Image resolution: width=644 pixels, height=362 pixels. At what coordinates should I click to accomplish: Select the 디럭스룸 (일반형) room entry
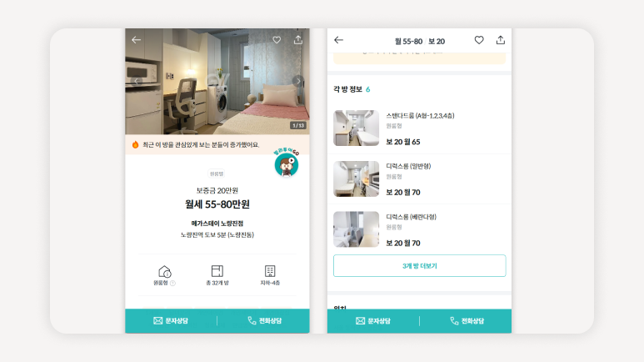pos(419,179)
